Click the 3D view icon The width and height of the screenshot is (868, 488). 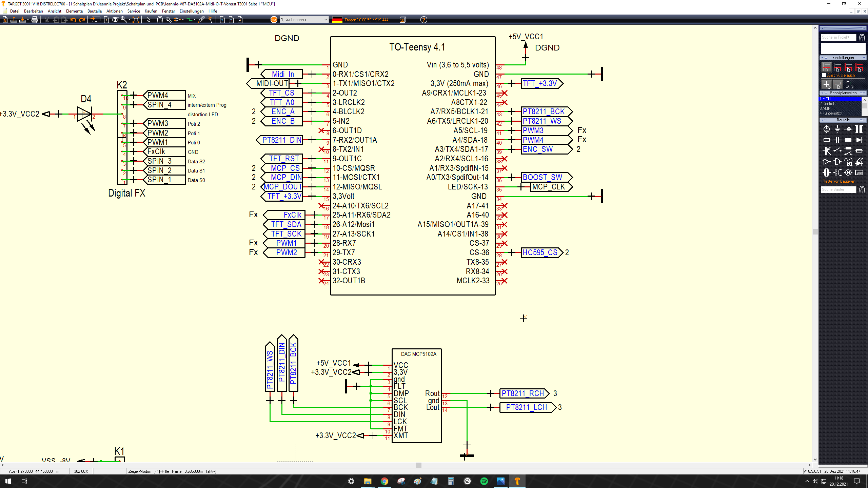pos(403,20)
